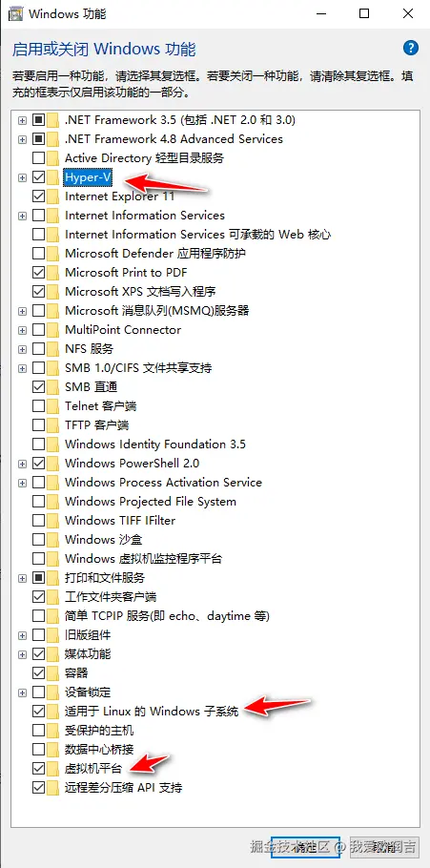Expand 旧版组件 node
The width and height of the screenshot is (430, 868).
[x=22, y=635]
